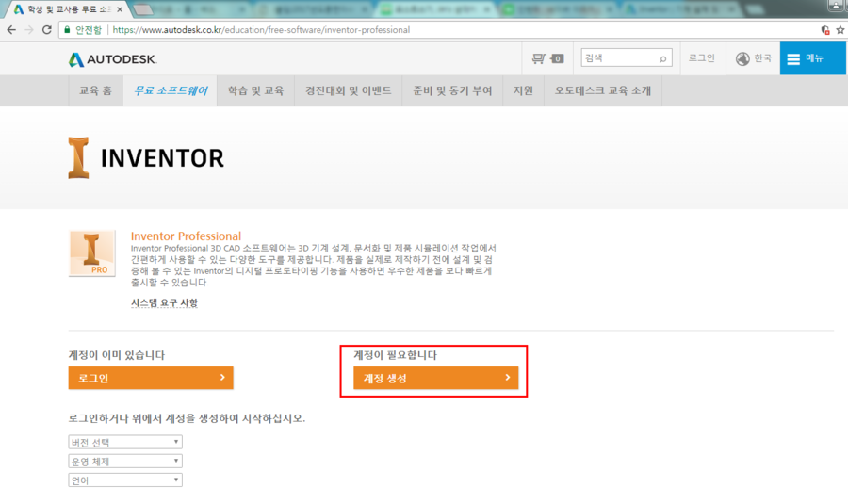The image size is (848, 504).
Task: Click the header 로그인 link
Action: [701, 57]
